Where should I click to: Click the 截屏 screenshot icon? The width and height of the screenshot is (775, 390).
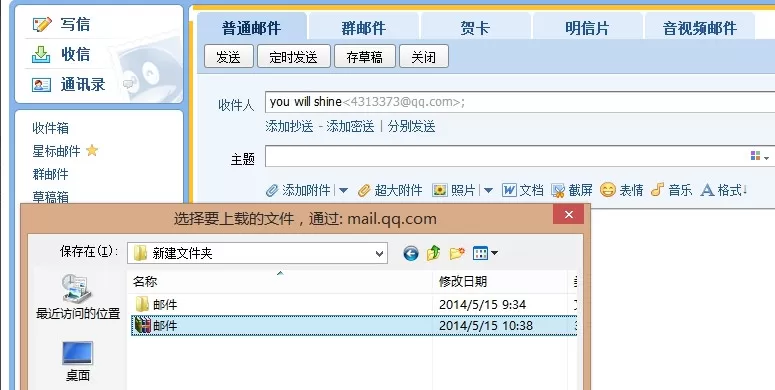pyautogui.click(x=558, y=190)
